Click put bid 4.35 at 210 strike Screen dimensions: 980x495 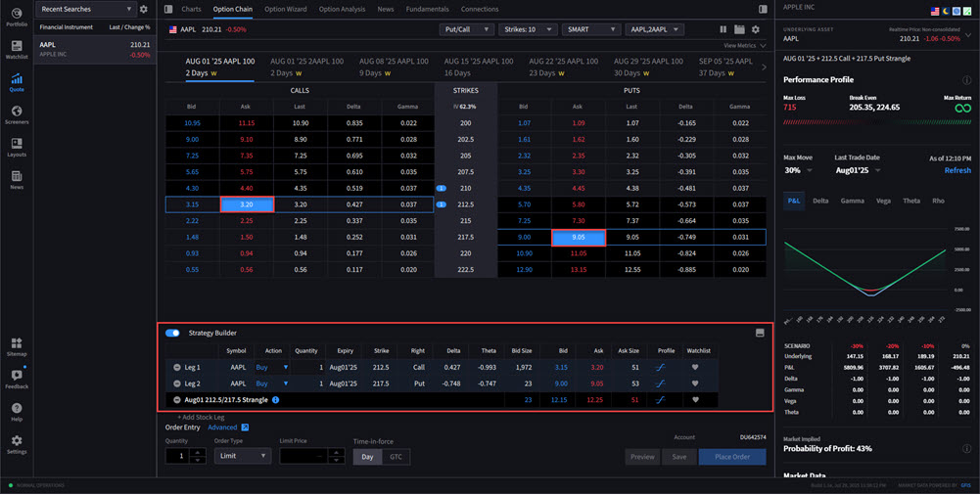click(x=524, y=188)
